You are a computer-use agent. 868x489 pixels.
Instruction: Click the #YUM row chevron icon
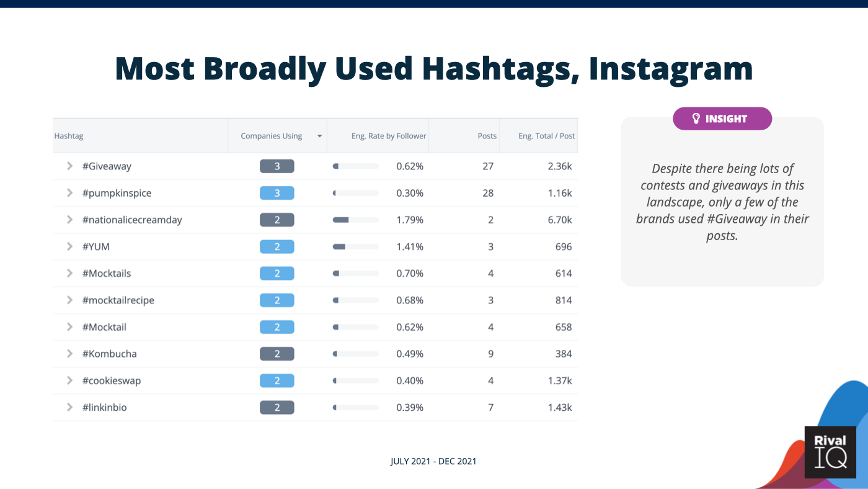(70, 246)
